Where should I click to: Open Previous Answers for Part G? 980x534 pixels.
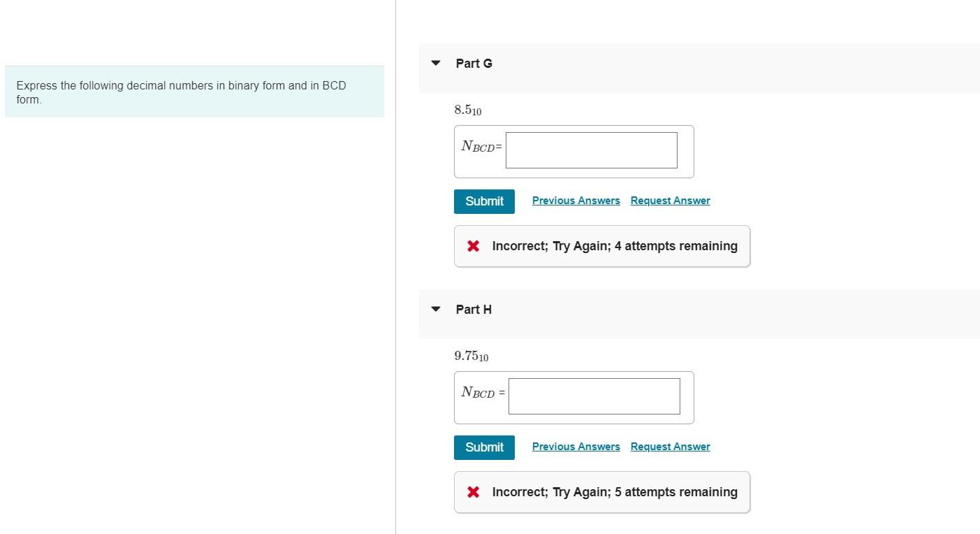(576, 201)
